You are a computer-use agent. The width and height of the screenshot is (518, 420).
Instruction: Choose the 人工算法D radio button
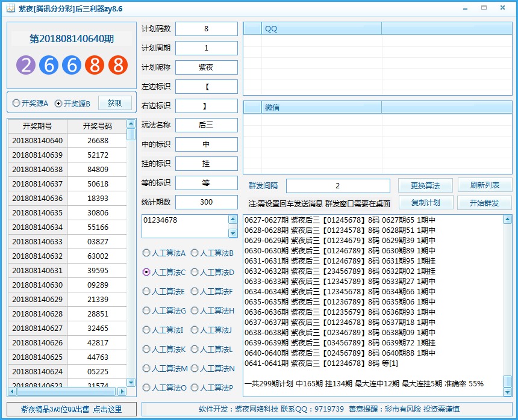(x=195, y=272)
